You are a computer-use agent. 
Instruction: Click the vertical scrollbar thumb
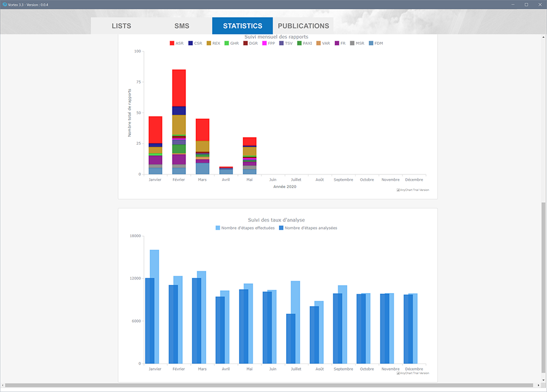543,290
